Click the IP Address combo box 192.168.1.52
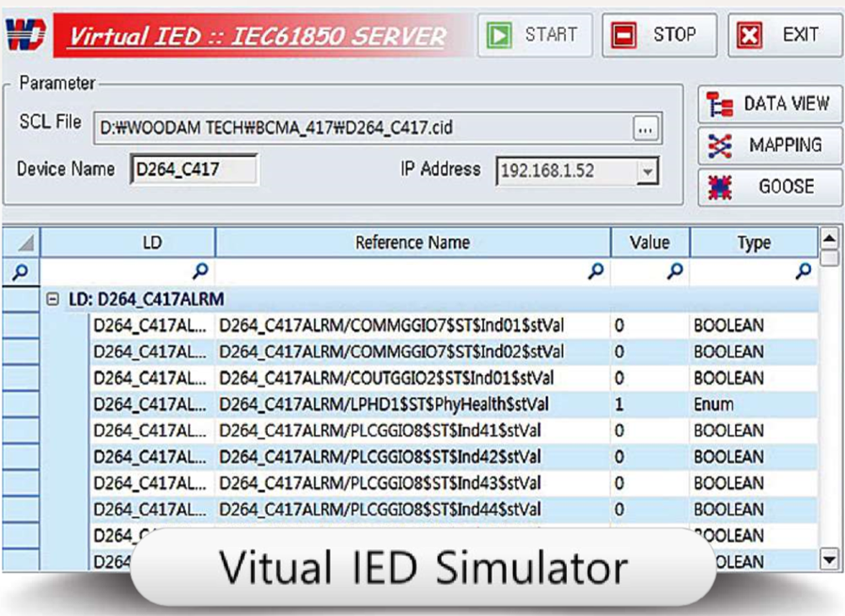This screenshot has width=845, height=616. (x=577, y=172)
